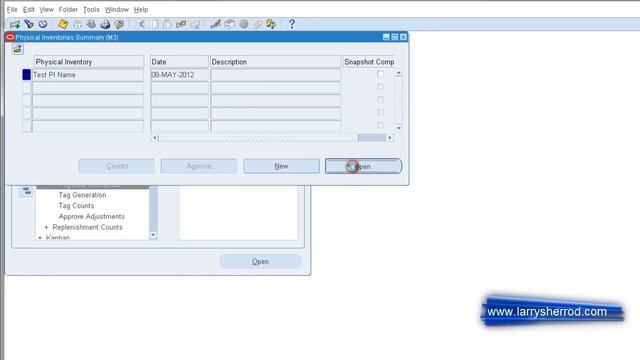This screenshot has height=360, width=640.
Task: Click the Cut toolbar icon
Action: [x=140, y=24]
